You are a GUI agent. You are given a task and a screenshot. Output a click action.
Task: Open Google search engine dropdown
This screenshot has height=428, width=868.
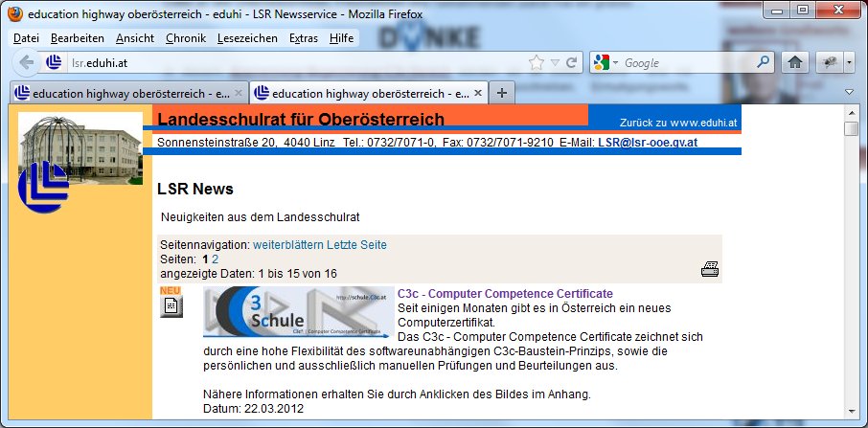[x=605, y=63]
